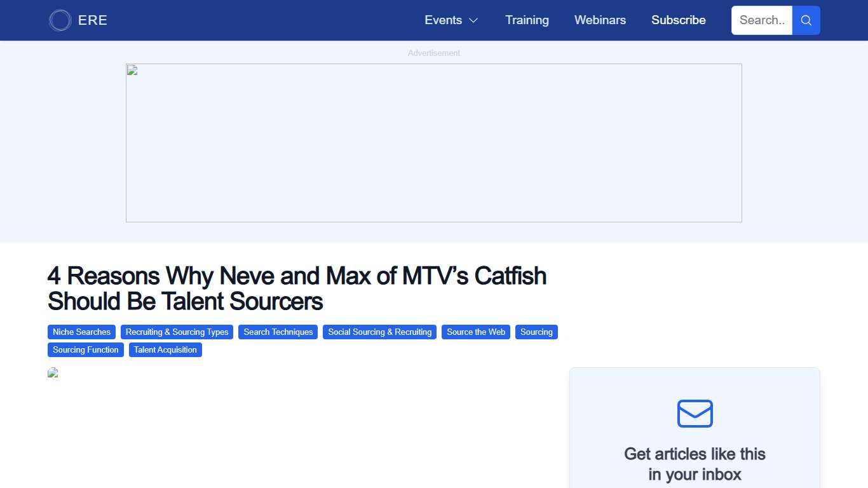Select the ERE logo
This screenshot has height=488, width=868.
(78, 20)
